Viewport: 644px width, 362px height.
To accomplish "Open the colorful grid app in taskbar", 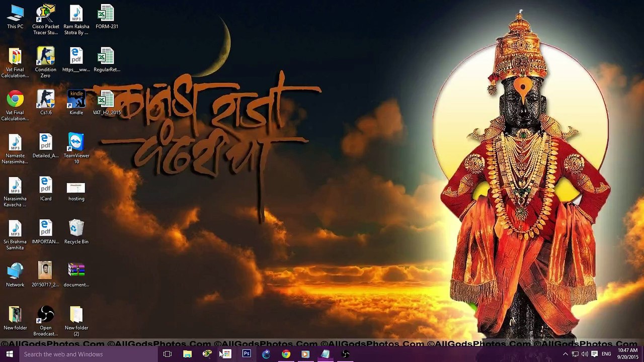I will (x=226, y=354).
